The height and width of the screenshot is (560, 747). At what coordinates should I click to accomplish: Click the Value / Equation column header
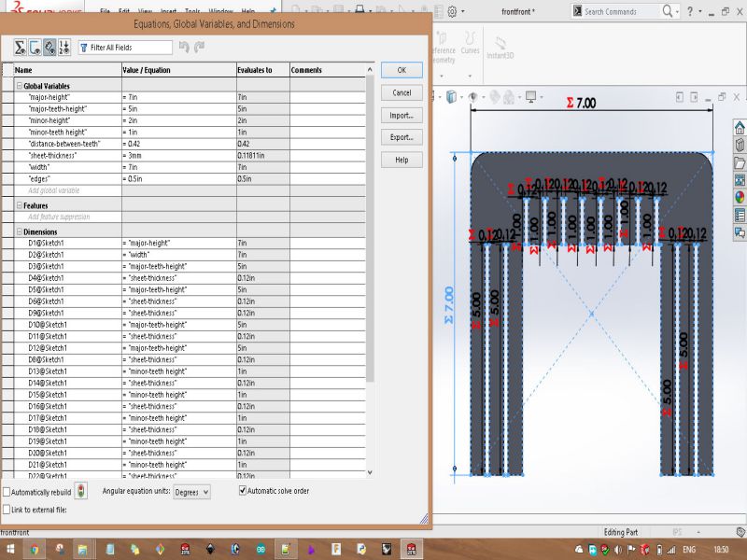178,70
